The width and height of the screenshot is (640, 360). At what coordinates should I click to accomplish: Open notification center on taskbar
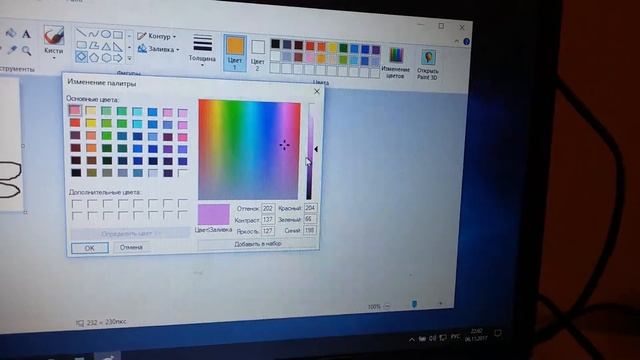pos(498,333)
